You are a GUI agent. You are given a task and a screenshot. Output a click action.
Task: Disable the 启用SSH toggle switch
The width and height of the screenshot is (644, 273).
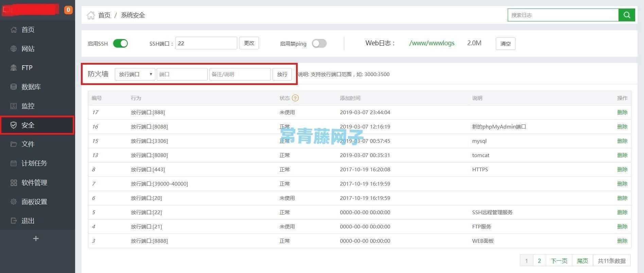[x=120, y=44]
